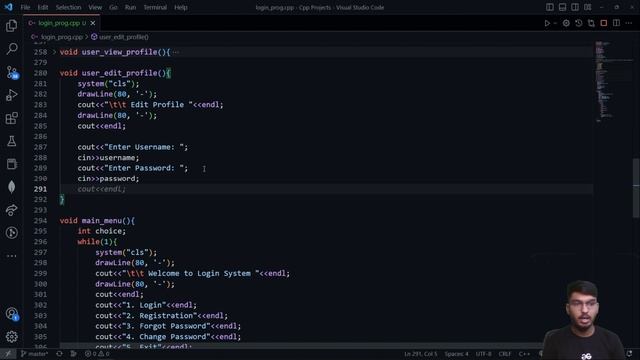The image size is (640, 360).
Task: Open additional views ellipsis in activity bar
Action: [11, 256]
